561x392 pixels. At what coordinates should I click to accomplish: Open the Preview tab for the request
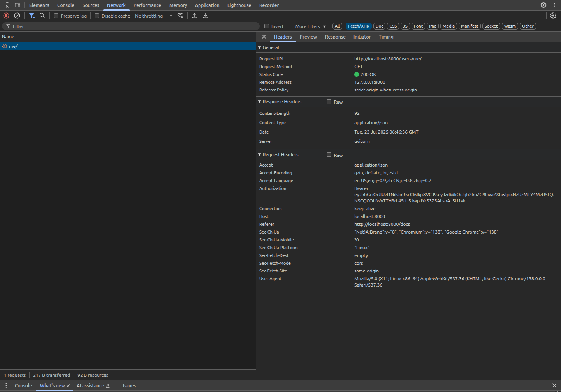tap(308, 37)
